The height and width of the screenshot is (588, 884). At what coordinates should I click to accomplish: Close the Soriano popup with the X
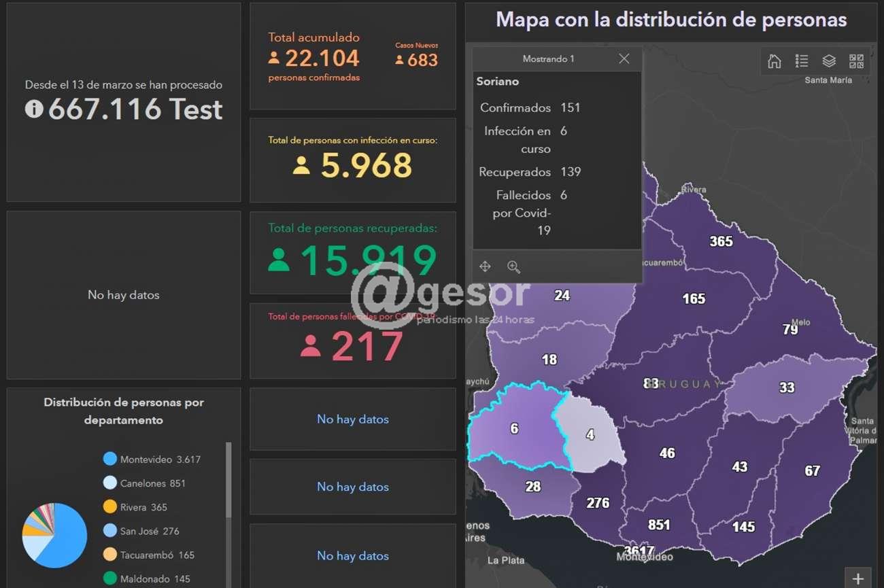pyautogui.click(x=624, y=59)
